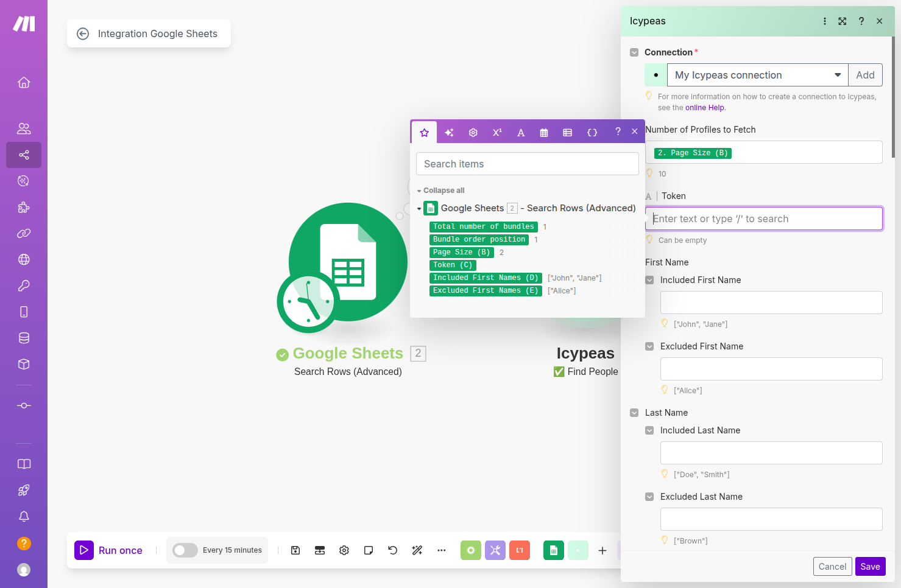Viewport: 901px width, 588px height.
Task: Open Icypeas panel help question mark
Action: [861, 21]
